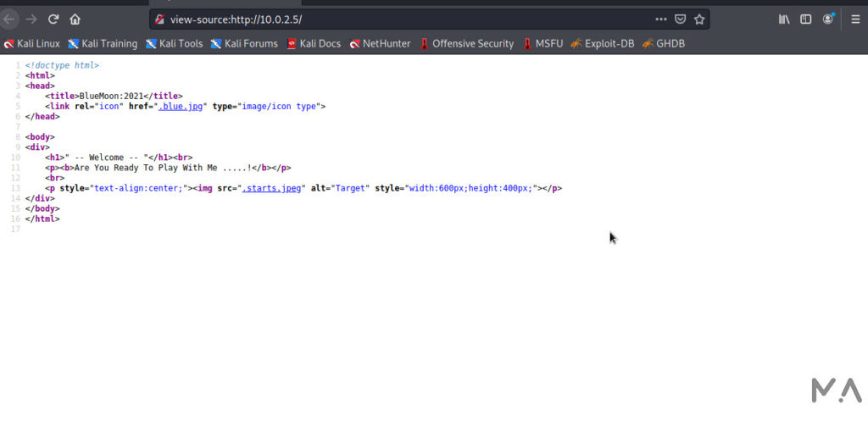Expand page actions three-dot menu

click(x=661, y=19)
